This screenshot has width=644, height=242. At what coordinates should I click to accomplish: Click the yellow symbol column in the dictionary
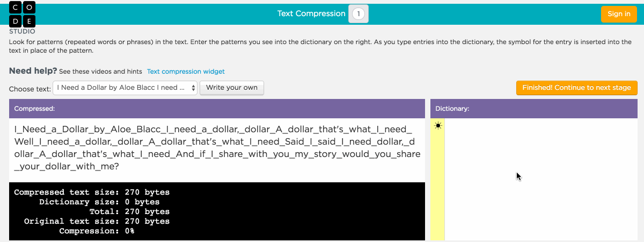pos(437,180)
